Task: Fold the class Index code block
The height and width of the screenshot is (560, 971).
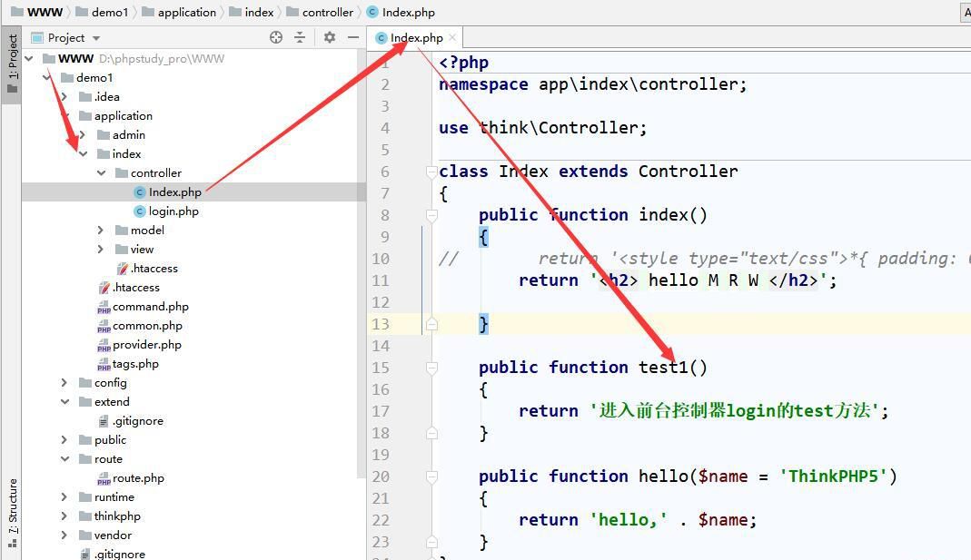Action: [x=431, y=172]
